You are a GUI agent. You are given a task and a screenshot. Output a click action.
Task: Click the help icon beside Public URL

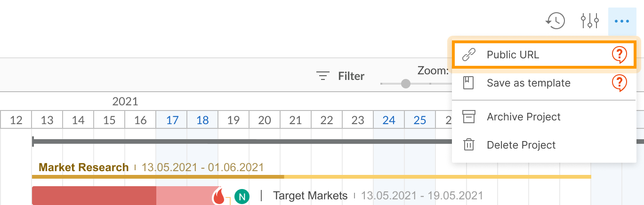point(620,55)
